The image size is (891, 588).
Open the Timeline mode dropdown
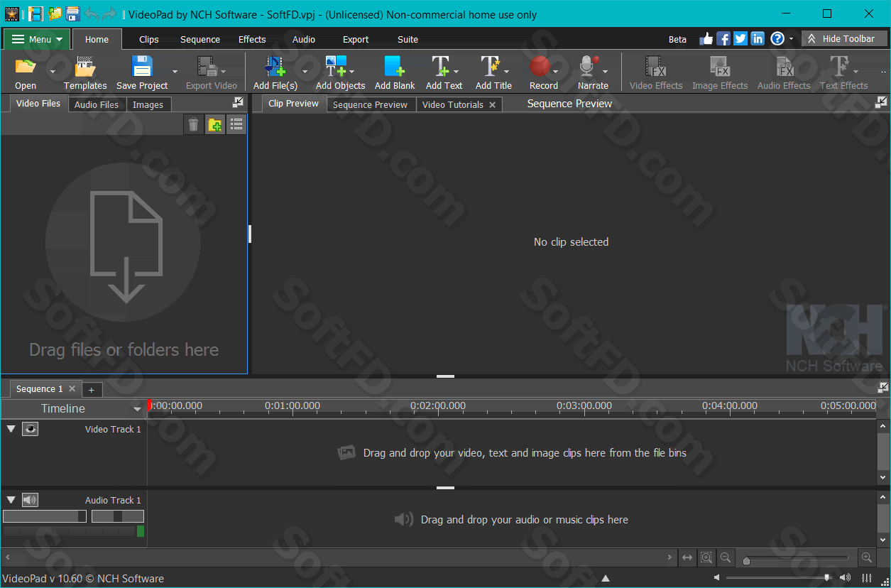(x=137, y=409)
